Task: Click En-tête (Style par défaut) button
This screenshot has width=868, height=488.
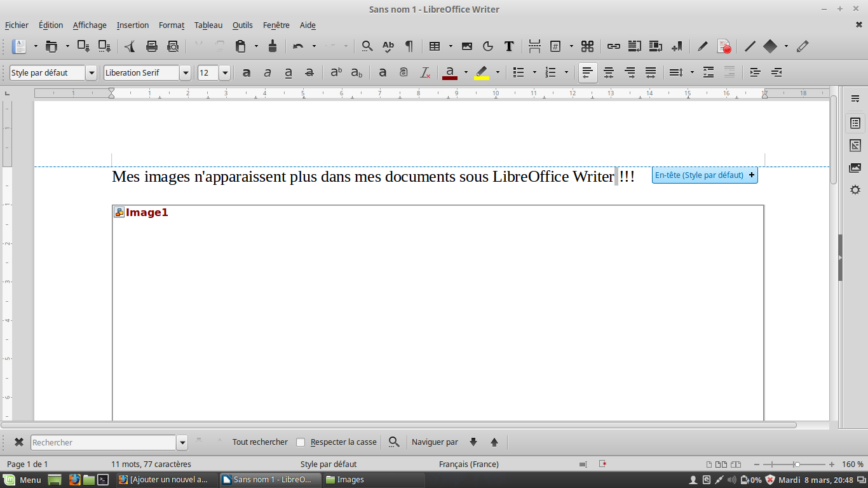Action: 705,175
